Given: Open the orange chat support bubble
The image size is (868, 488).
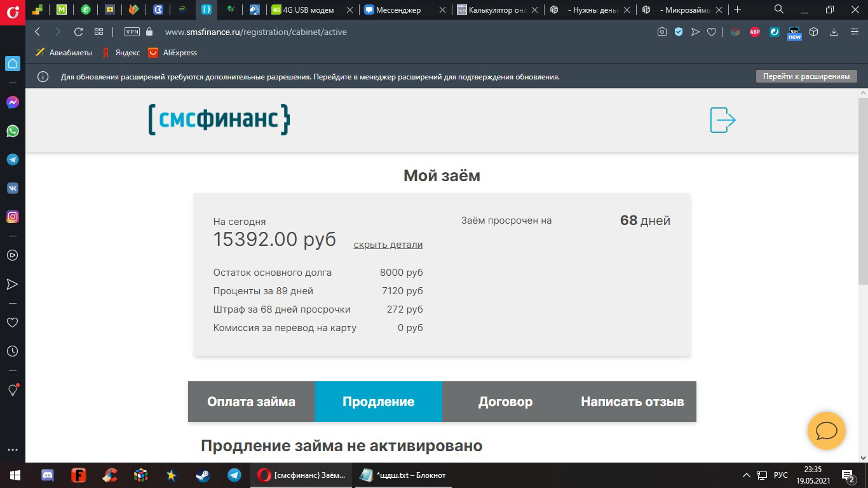Looking at the screenshot, I should pyautogui.click(x=826, y=431).
